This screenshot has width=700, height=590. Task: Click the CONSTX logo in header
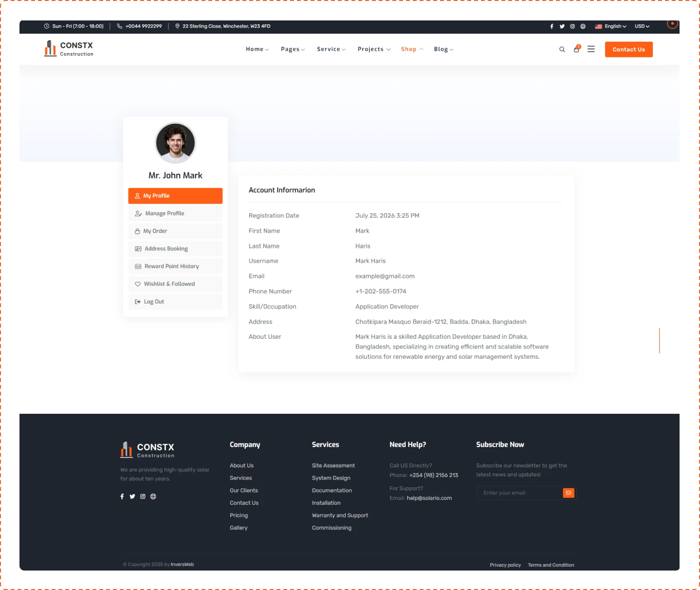[x=69, y=49]
